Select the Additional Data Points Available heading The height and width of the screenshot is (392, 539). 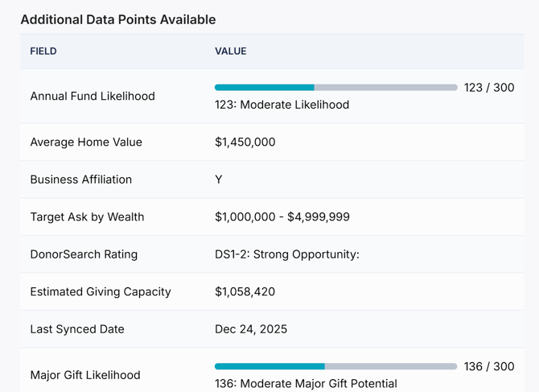[118, 19]
